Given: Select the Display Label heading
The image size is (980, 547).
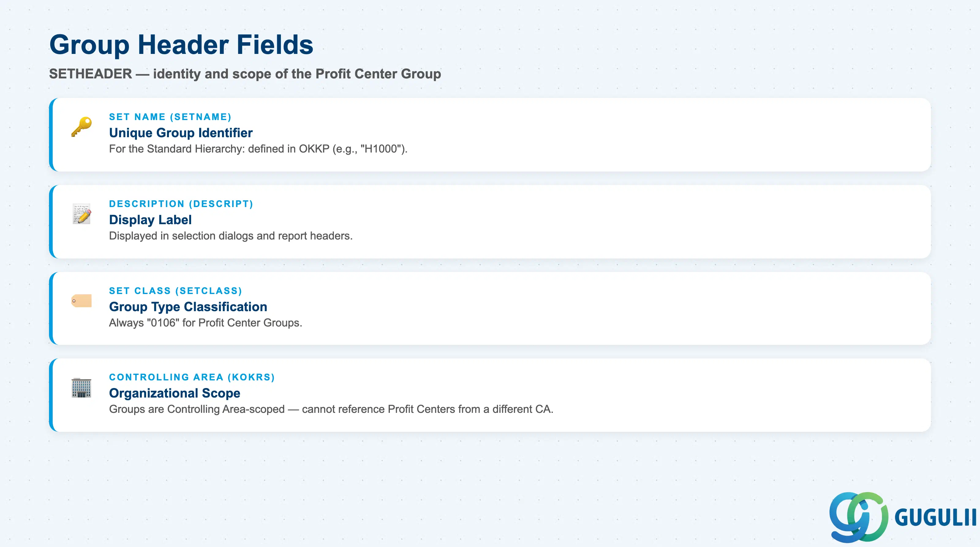Looking at the screenshot, I should point(150,220).
